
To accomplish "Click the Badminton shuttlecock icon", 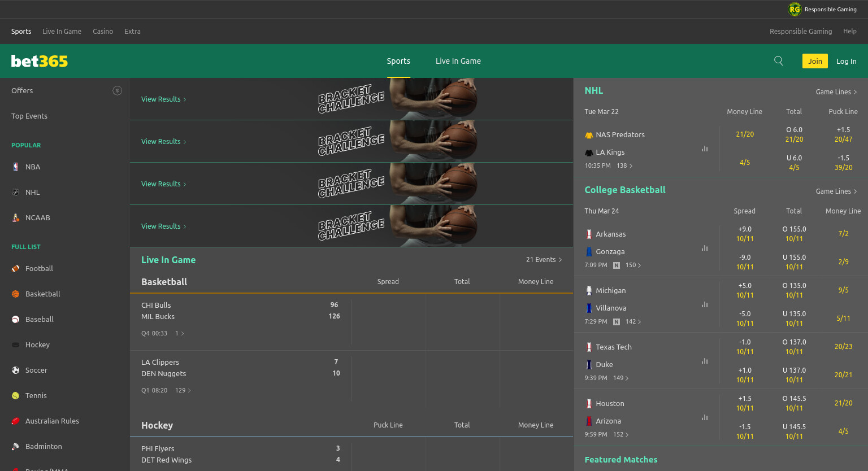I will point(15,447).
